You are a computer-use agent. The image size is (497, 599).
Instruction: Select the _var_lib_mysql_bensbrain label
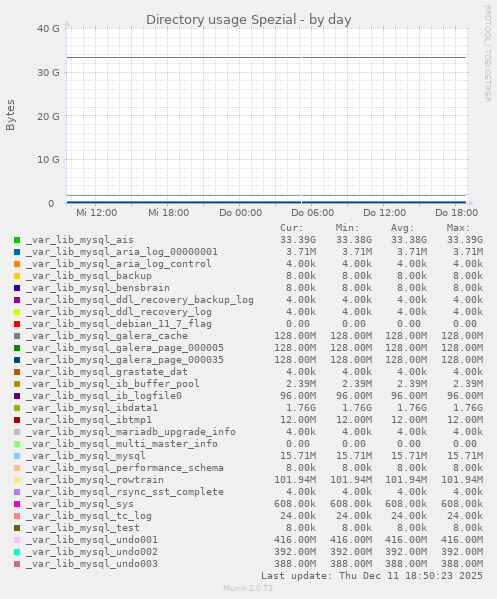tap(98, 288)
